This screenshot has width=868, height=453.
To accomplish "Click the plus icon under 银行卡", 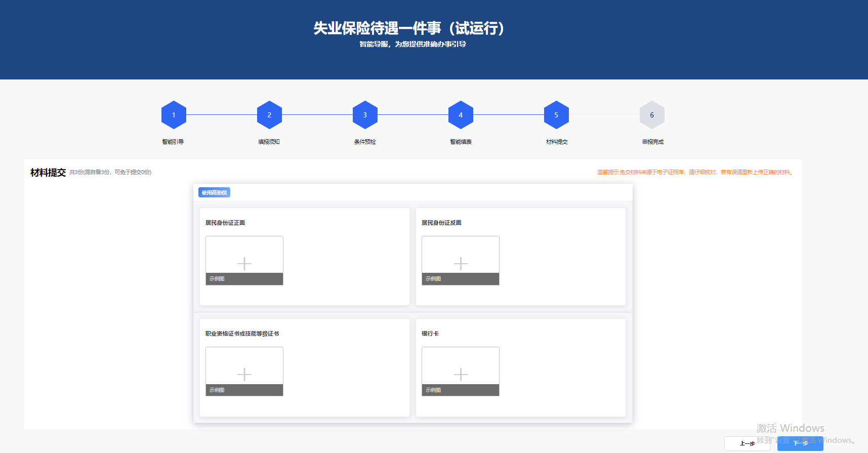I will 461,375.
